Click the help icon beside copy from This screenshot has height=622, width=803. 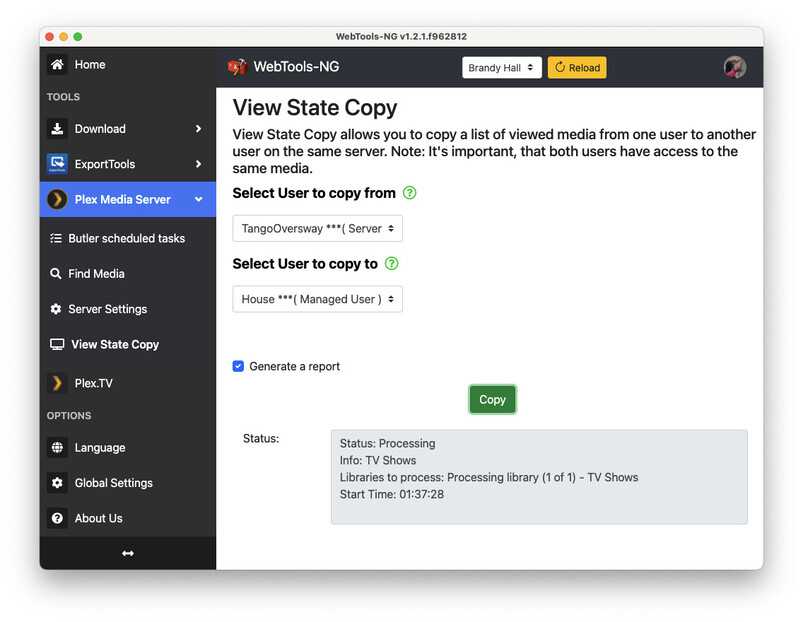click(408, 193)
